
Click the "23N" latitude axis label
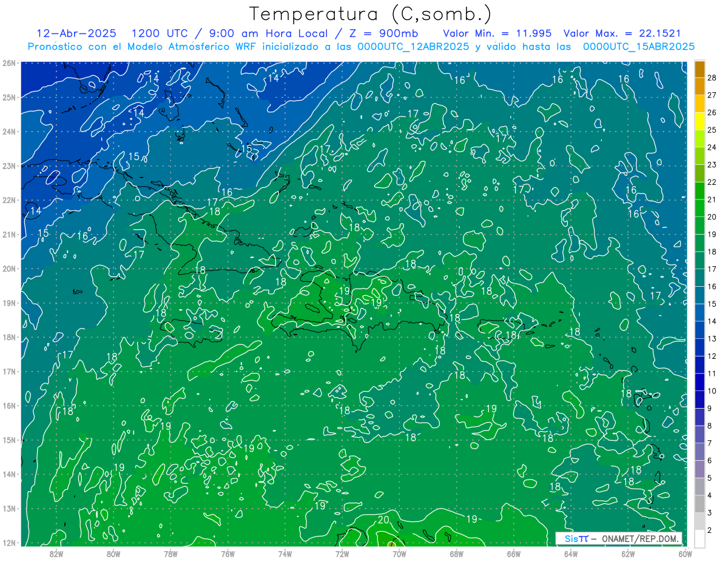point(9,166)
